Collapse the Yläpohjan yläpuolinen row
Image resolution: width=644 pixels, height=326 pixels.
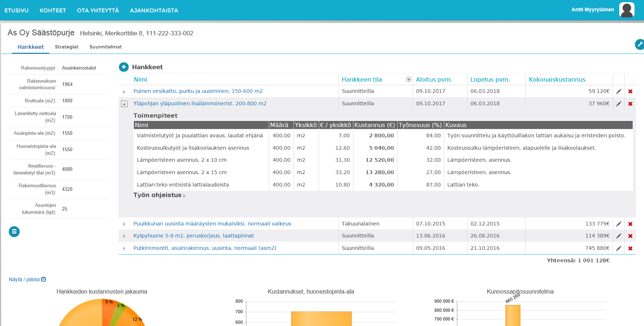click(124, 104)
